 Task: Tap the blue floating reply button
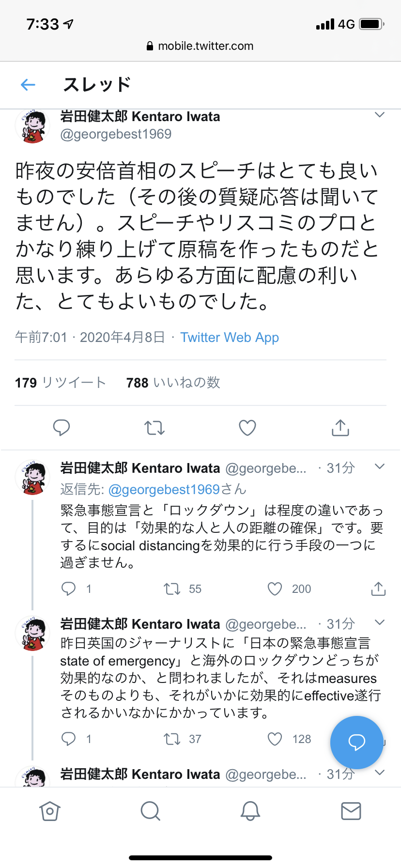(356, 742)
